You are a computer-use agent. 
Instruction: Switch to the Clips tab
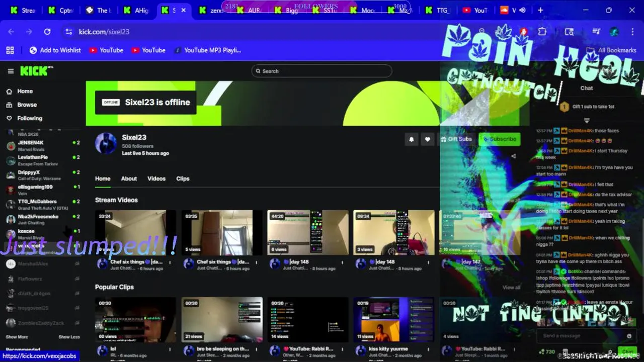point(183,178)
